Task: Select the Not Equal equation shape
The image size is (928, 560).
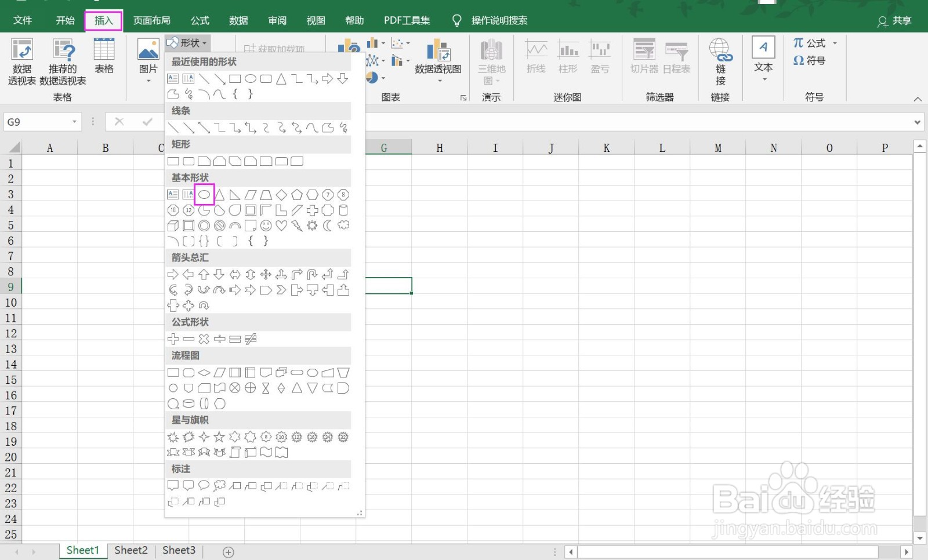Action: point(251,339)
